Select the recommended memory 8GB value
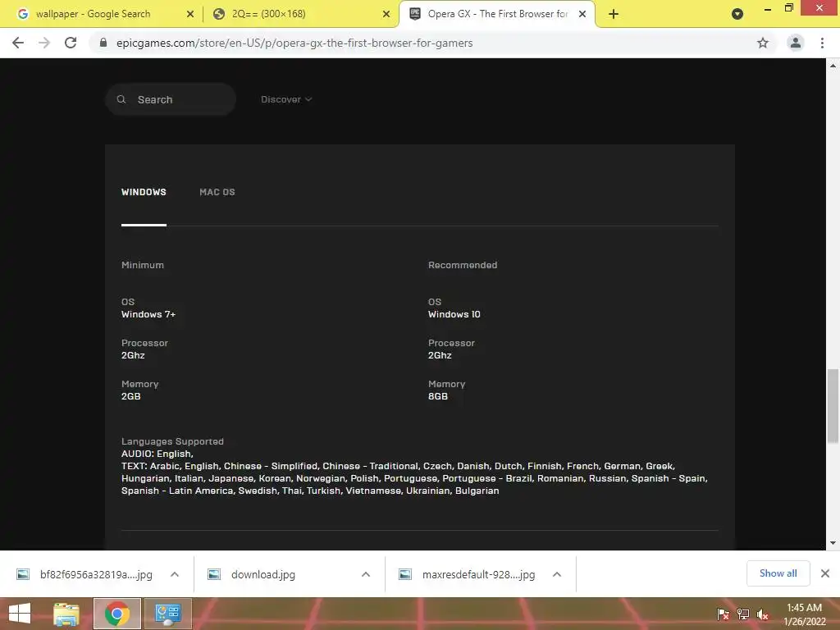840x630 pixels. coord(438,396)
